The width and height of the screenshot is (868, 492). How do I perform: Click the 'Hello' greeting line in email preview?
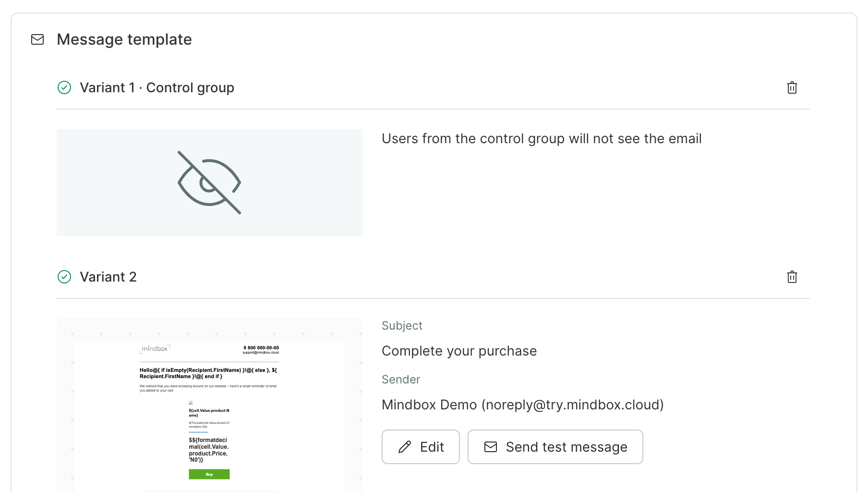pyautogui.click(x=208, y=373)
